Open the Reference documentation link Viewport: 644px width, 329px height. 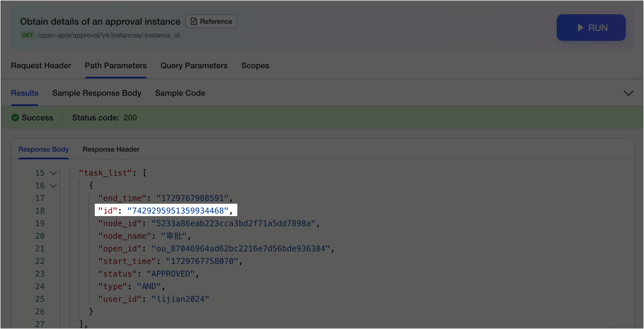click(x=211, y=21)
